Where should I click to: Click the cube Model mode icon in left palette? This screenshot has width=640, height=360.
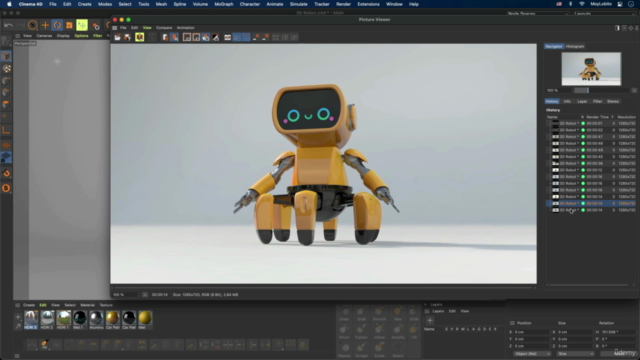coord(6,56)
